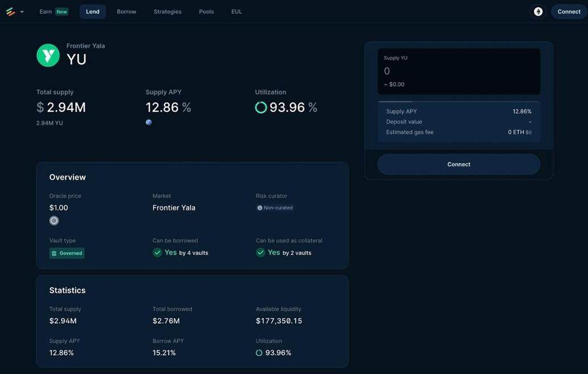Click the green check next to 2 vaults
Image resolution: width=588 pixels, height=374 pixels.
point(260,253)
